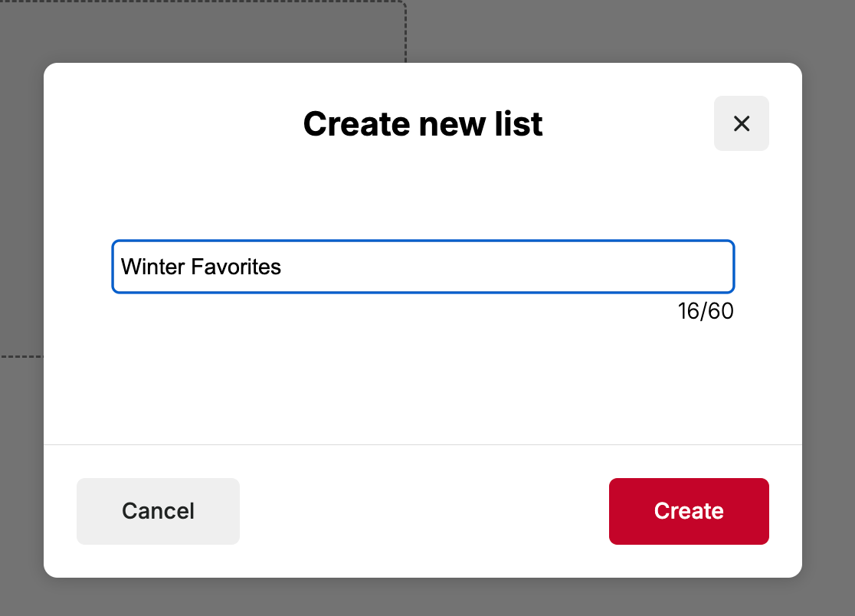Click the dashed outline box behind the dialog

(x=405, y=31)
